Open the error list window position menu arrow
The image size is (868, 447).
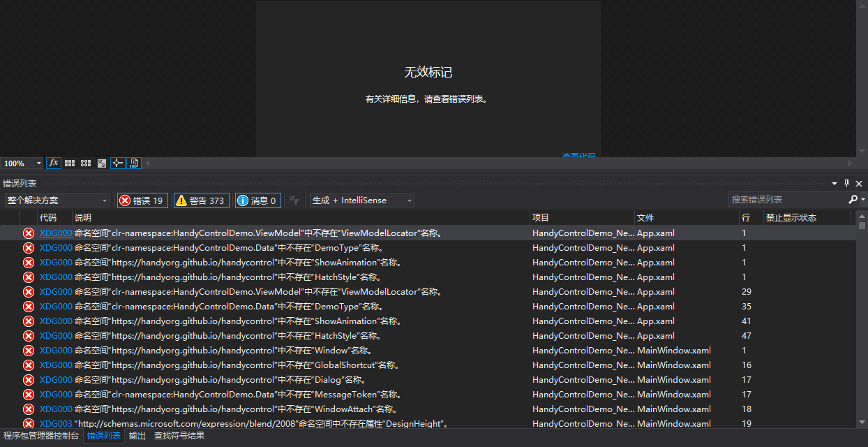click(x=835, y=184)
